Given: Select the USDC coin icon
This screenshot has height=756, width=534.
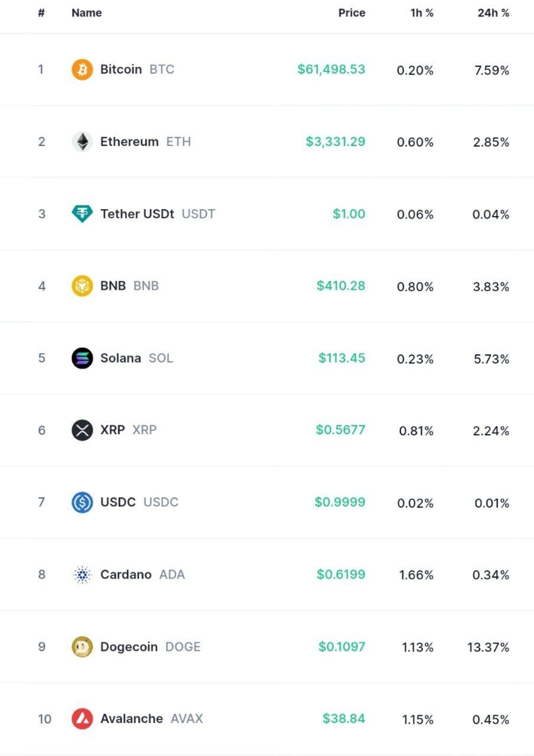Looking at the screenshot, I should (x=82, y=502).
